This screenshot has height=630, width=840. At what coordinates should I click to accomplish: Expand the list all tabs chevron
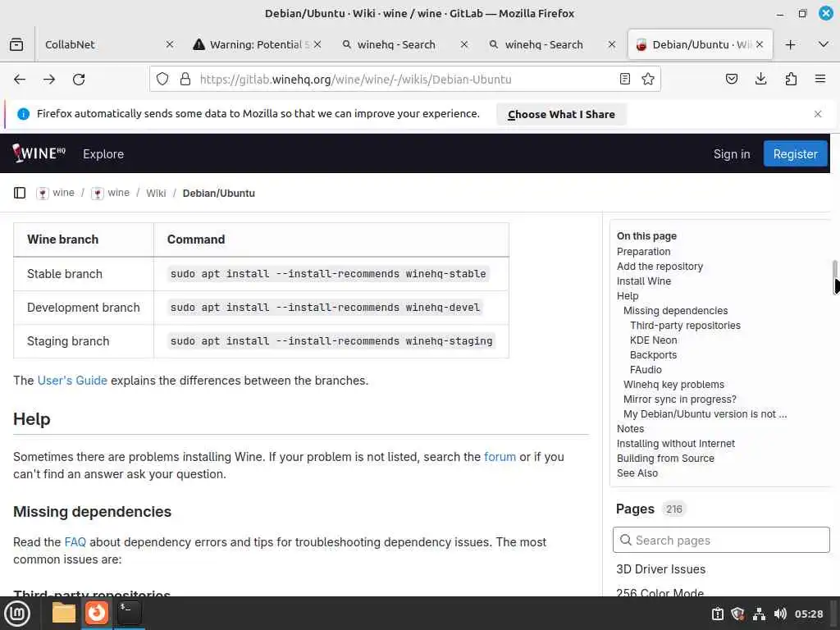pyautogui.click(x=824, y=44)
